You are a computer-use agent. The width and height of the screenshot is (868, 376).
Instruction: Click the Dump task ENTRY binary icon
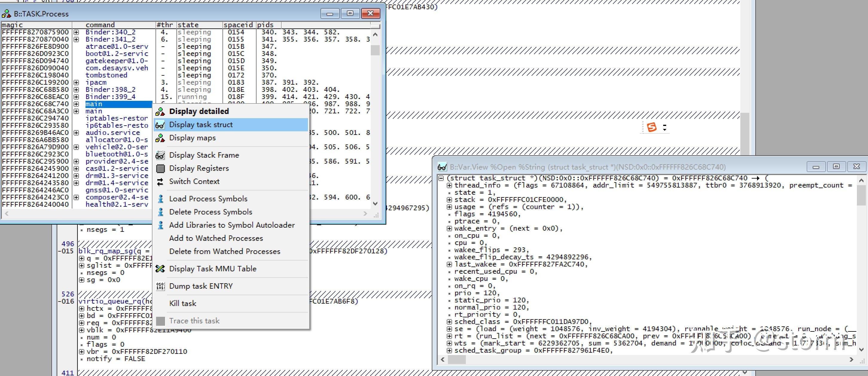tap(160, 286)
